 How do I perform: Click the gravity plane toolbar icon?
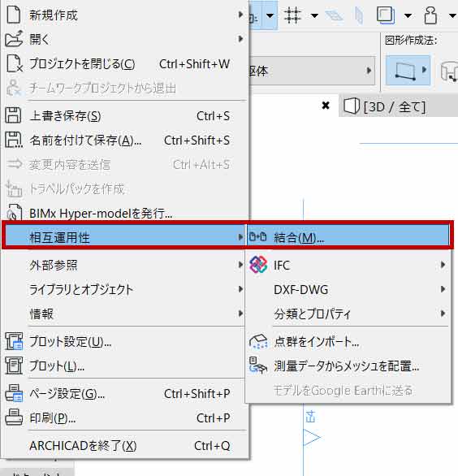tap(334, 15)
